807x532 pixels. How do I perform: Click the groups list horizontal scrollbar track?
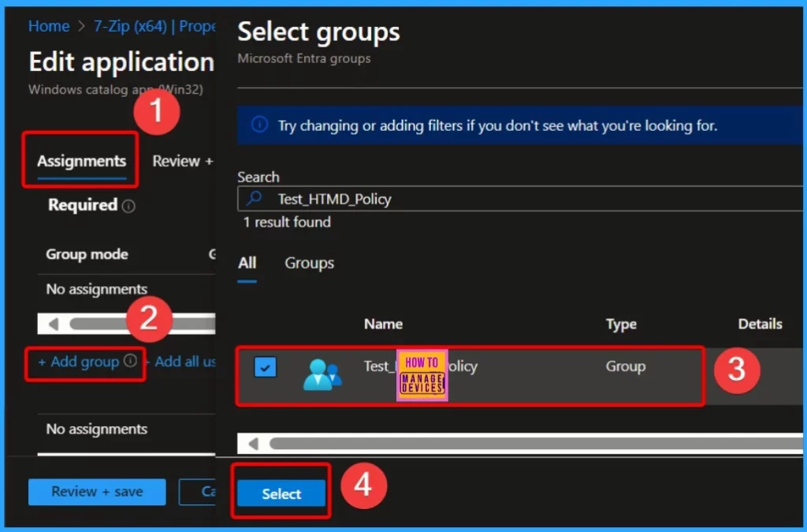(535, 443)
